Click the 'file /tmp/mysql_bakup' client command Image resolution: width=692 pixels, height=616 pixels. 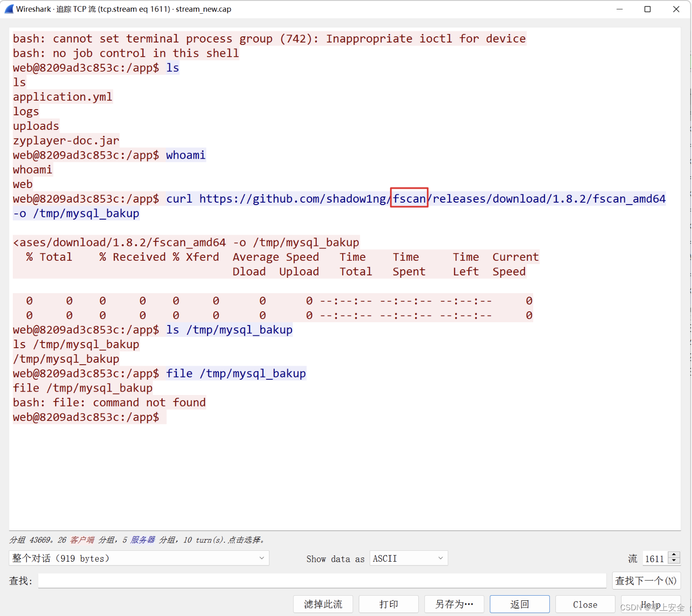236,373
